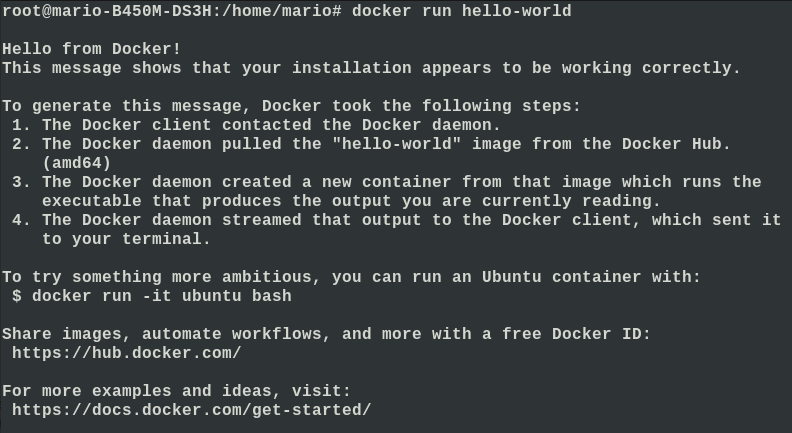Click 'For more examples and ideas, visit:' line
Viewport: 792px width, 433px height.
[x=176, y=391]
